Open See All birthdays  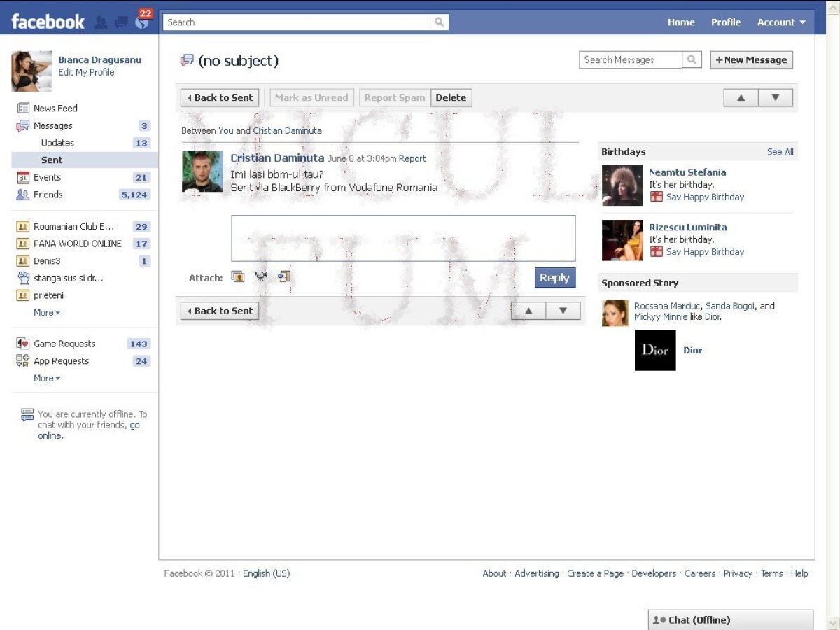point(780,151)
